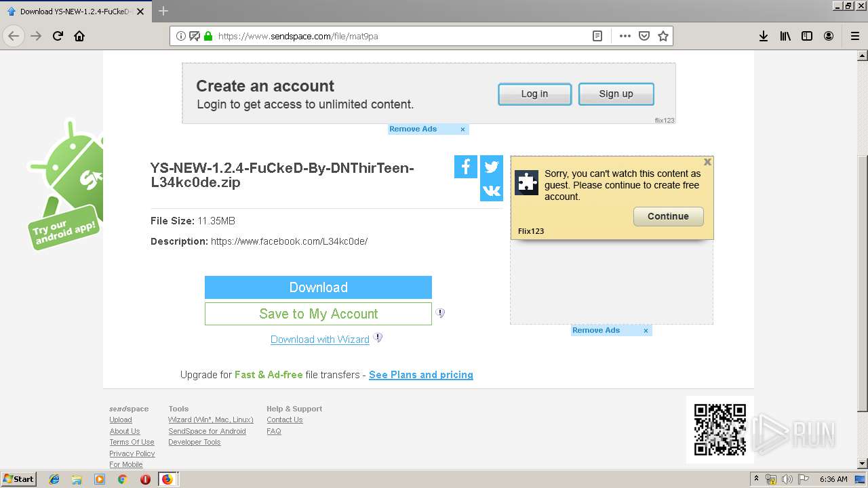Open the Contact Us footer link
Image resolution: width=868 pixels, height=488 pixels.
pyautogui.click(x=285, y=420)
